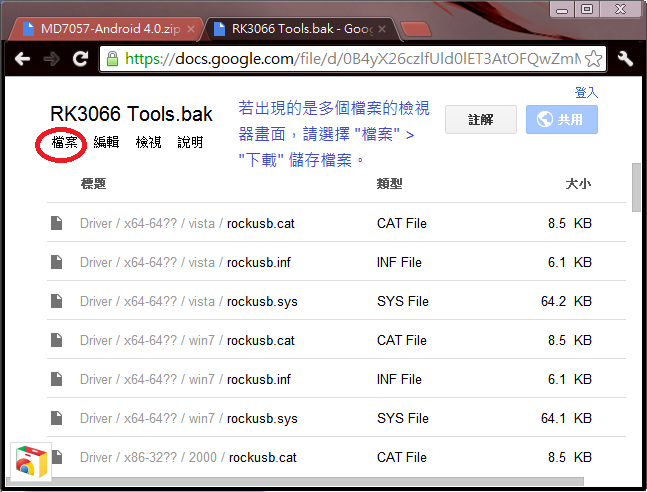Maximize the browser window
647x492 pixels.
point(587,9)
